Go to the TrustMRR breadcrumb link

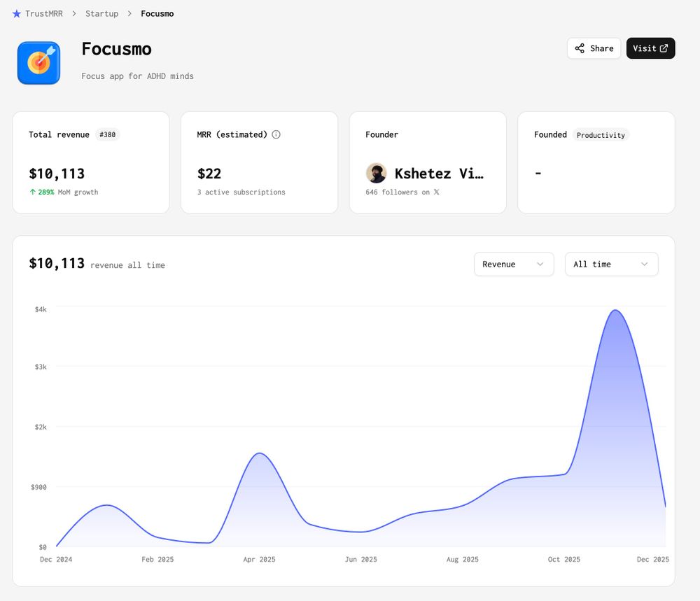[x=43, y=14]
